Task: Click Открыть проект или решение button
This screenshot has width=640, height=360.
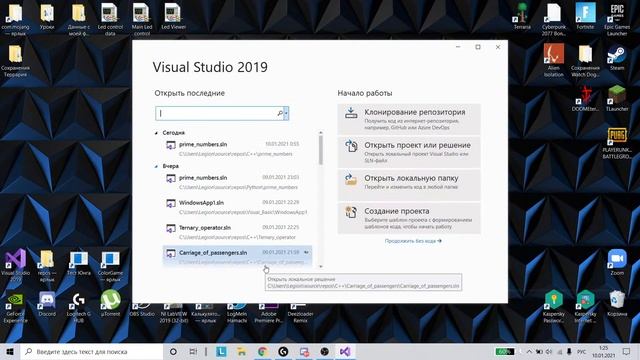Action: coord(409,152)
